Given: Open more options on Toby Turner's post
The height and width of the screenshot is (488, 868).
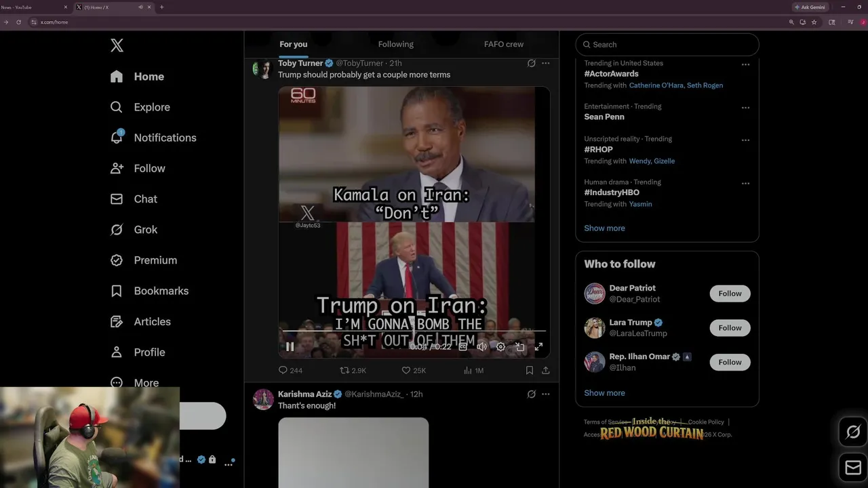Looking at the screenshot, I should pos(546,63).
